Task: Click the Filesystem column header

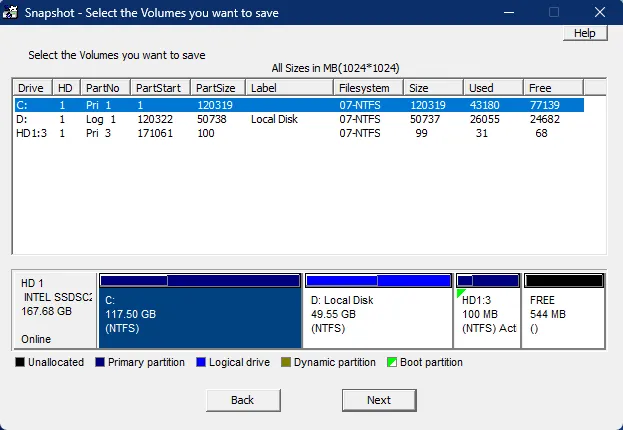Action: (368, 87)
